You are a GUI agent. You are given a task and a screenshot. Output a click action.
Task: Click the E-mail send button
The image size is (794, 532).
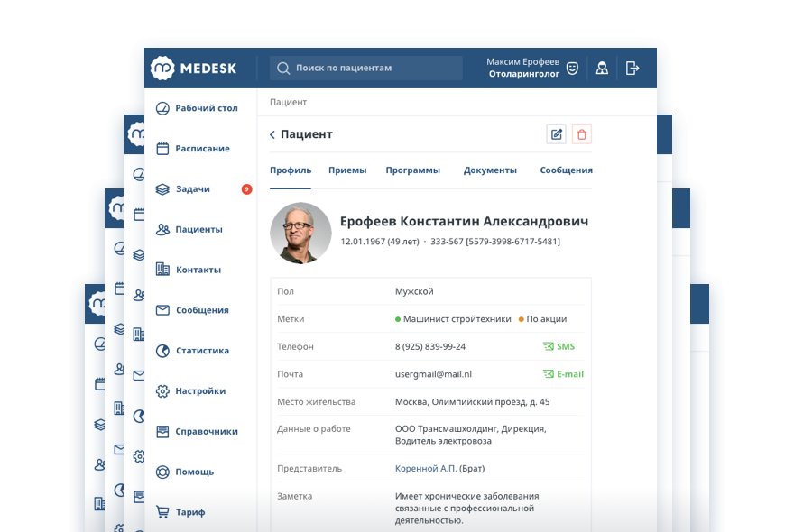pos(563,374)
